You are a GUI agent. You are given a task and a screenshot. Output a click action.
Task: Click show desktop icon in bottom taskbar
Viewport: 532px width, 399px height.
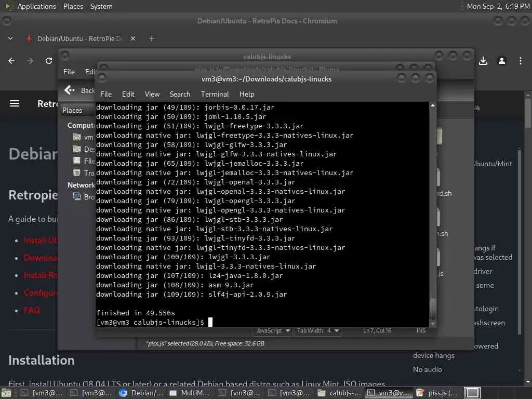(x=6, y=393)
